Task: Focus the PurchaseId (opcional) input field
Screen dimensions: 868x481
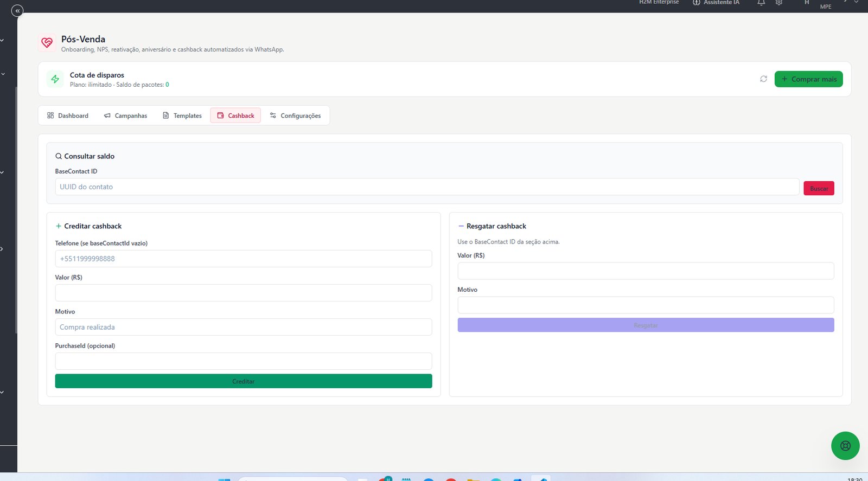Action: [244, 361]
